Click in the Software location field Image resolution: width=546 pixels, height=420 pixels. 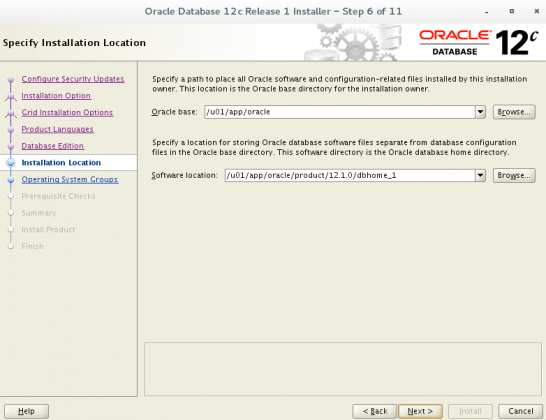pyautogui.click(x=350, y=175)
